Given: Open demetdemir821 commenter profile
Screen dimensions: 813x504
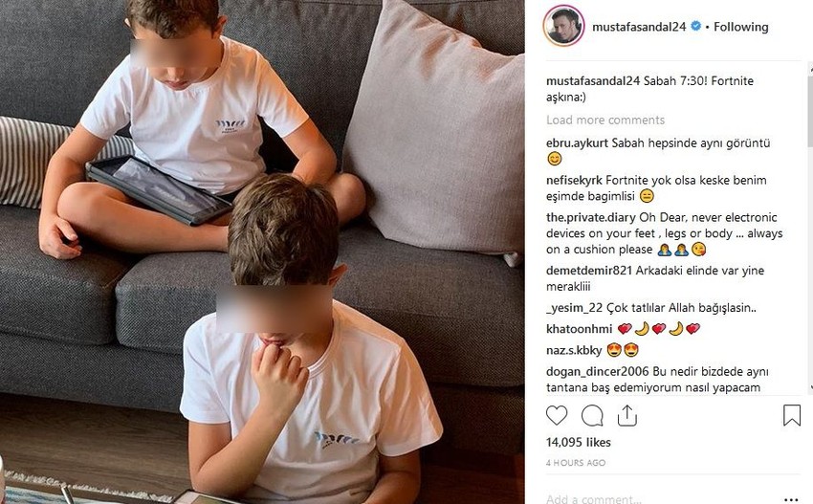Looking at the screenshot, I should pyautogui.click(x=589, y=270).
